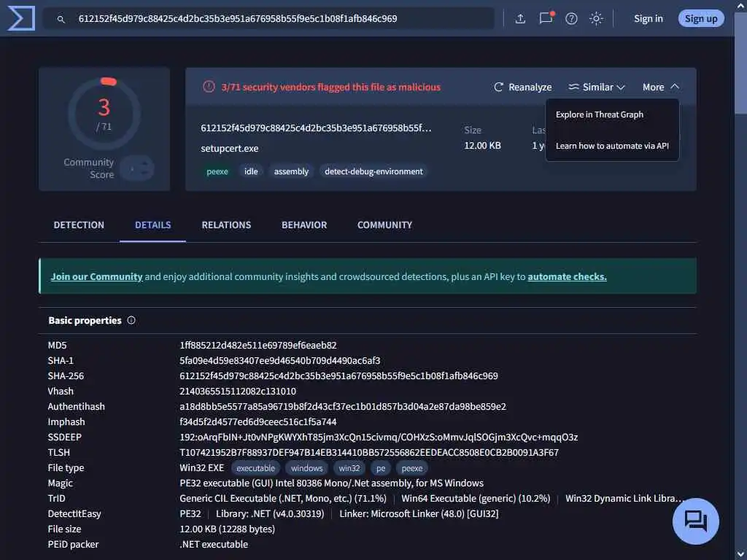Screen dimensions: 747x560
Task: Click Sign in link
Action: click(649, 18)
